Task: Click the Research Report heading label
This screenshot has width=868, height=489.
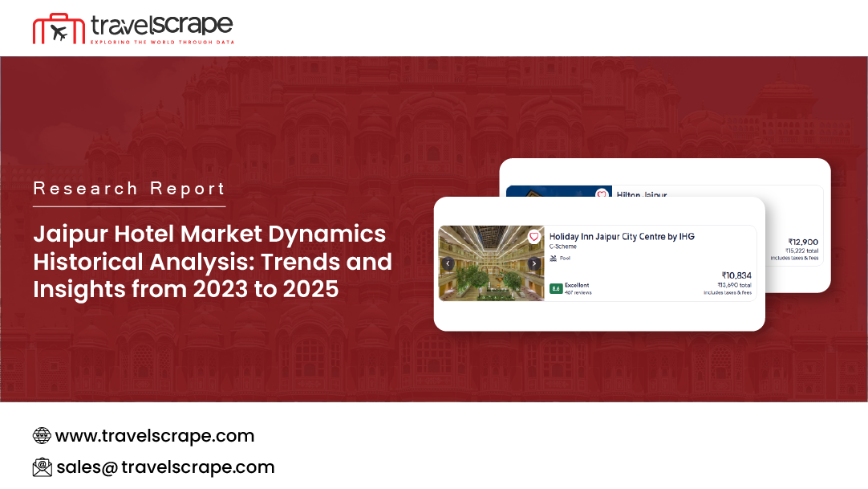Action: [x=129, y=189]
